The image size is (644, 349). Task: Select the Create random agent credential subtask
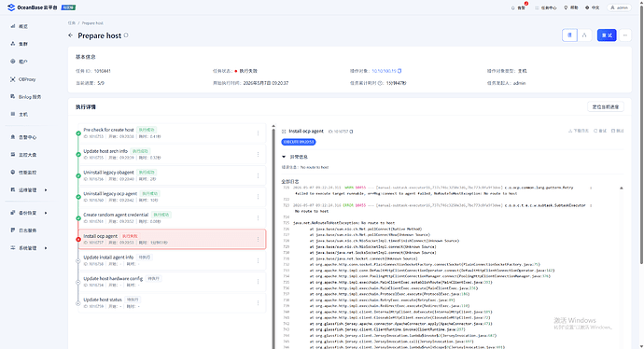(x=172, y=218)
